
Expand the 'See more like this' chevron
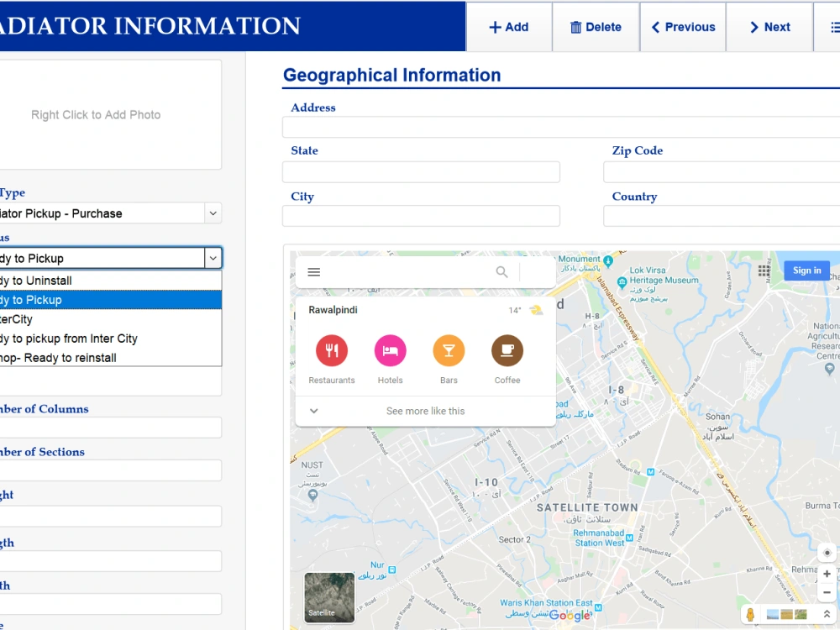[314, 411]
